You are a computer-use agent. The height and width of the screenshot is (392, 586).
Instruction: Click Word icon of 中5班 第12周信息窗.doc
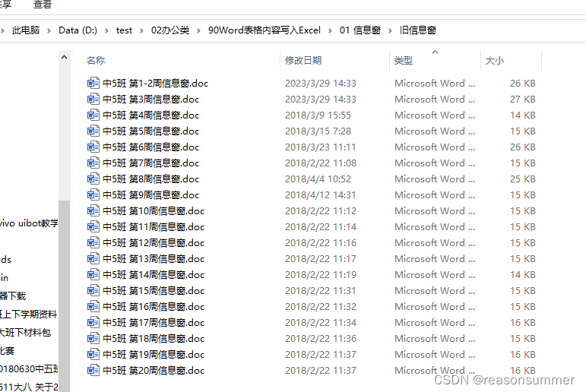click(x=93, y=242)
